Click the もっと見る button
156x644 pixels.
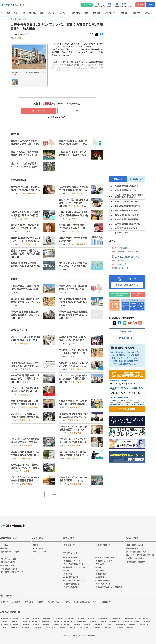[x=57, y=494]
